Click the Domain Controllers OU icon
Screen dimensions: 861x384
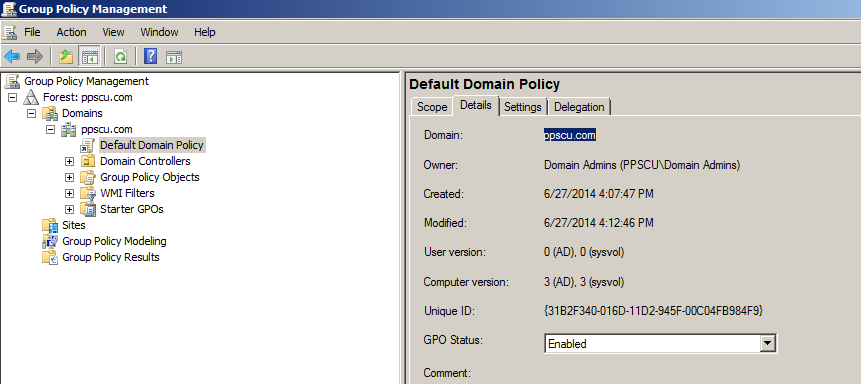(88, 161)
